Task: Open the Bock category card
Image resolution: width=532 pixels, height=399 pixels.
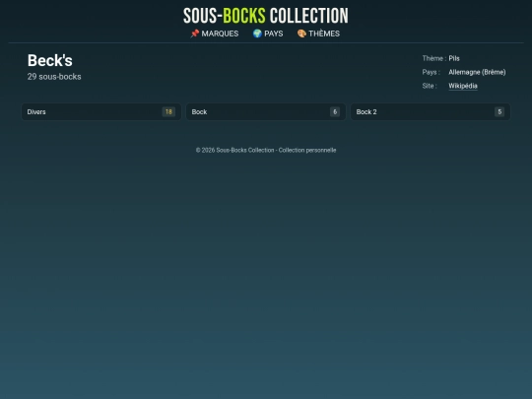Action: (x=266, y=112)
